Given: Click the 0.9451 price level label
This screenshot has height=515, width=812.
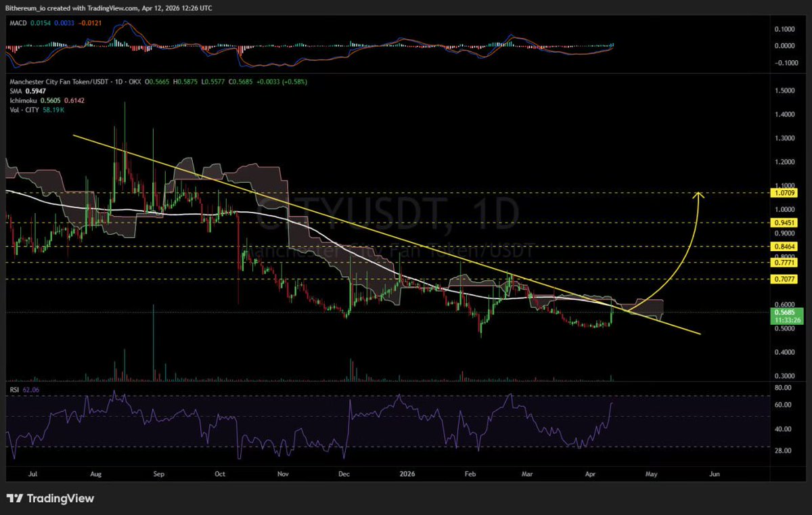Looking at the screenshot, I should pos(784,221).
